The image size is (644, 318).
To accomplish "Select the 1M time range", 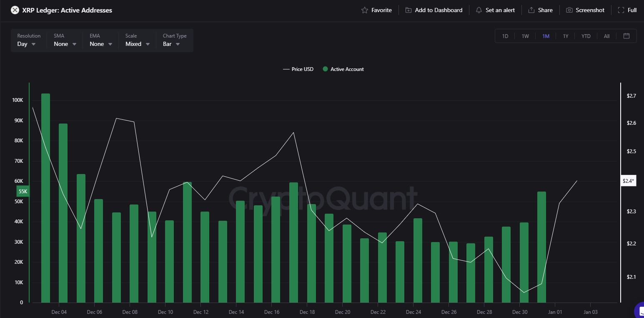I will tap(546, 36).
